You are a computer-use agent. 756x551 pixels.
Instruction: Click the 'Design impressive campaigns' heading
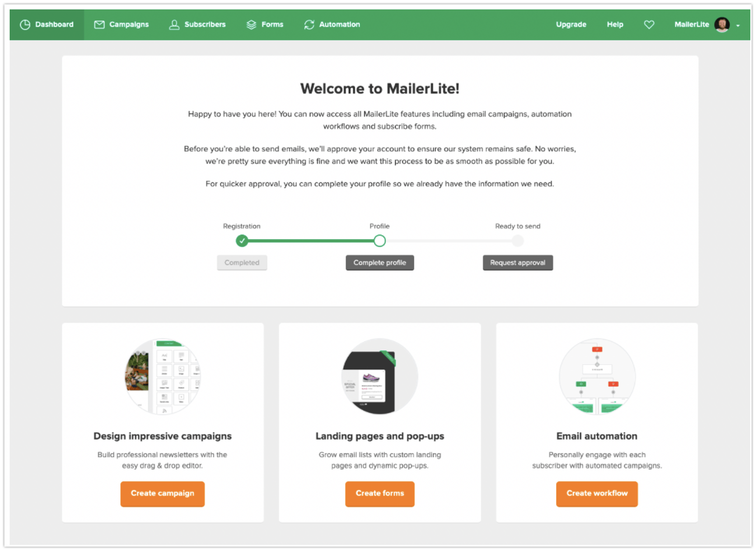click(x=162, y=436)
